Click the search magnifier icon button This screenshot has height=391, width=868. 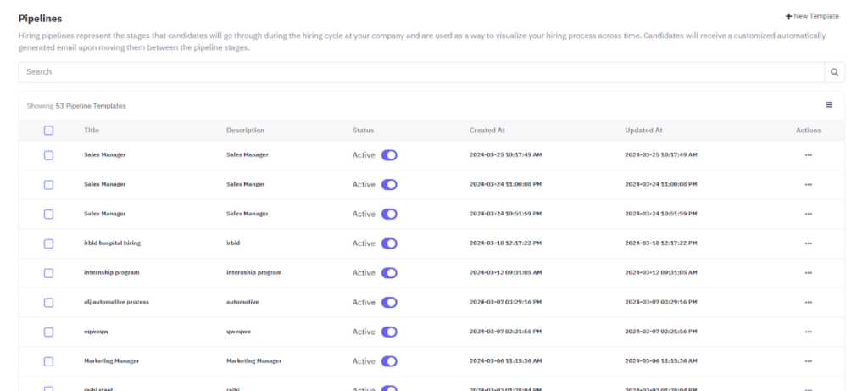click(x=834, y=72)
